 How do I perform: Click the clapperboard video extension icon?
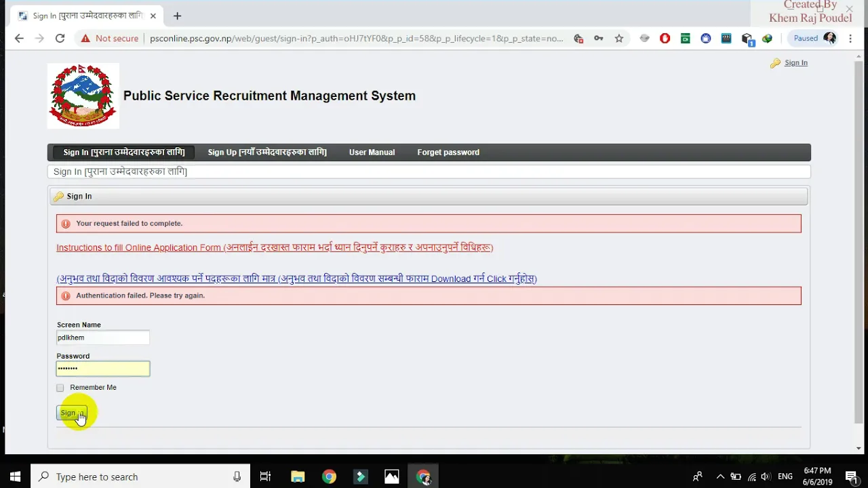pyautogui.click(x=726, y=39)
